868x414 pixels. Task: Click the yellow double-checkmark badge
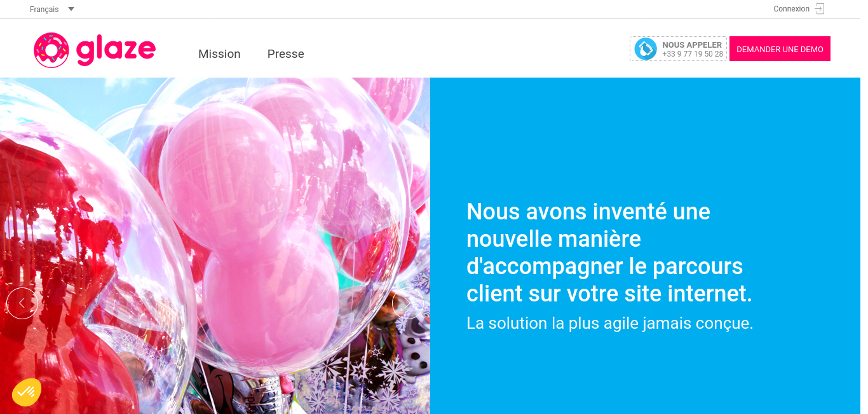click(27, 392)
